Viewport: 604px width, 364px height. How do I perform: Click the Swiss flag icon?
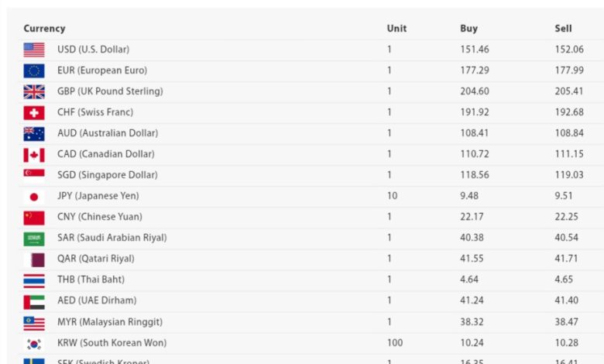(x=34, y=113)
